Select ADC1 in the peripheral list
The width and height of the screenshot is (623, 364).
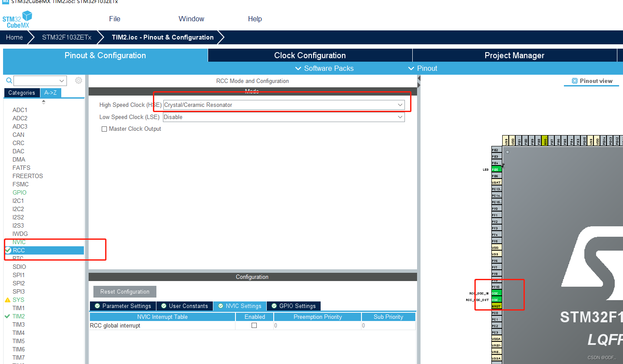point(20,110)
